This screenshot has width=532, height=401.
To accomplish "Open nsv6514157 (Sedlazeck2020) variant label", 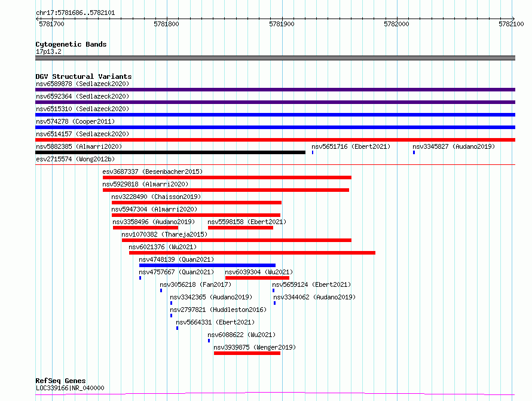I will [82, 134].
